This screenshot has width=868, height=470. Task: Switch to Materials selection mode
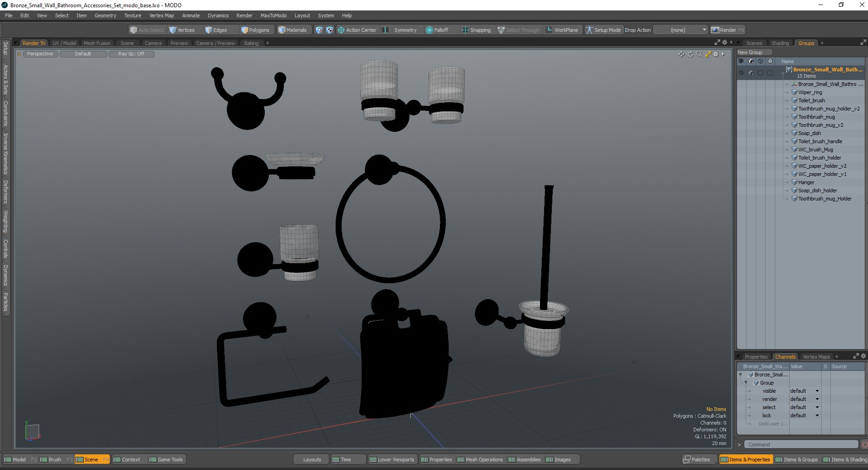click(293, 30)
